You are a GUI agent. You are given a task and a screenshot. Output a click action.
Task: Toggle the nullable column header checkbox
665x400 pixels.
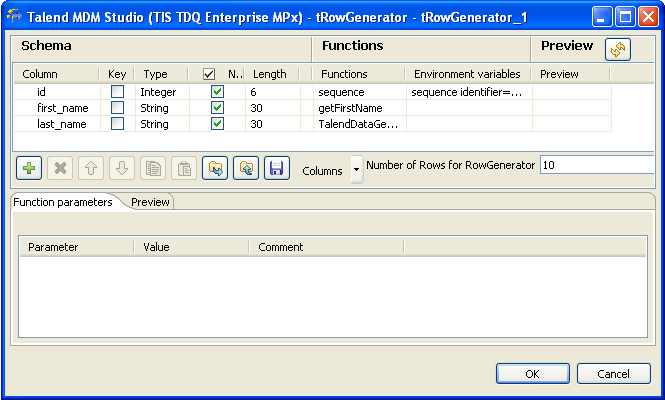[x=208, y=74]
